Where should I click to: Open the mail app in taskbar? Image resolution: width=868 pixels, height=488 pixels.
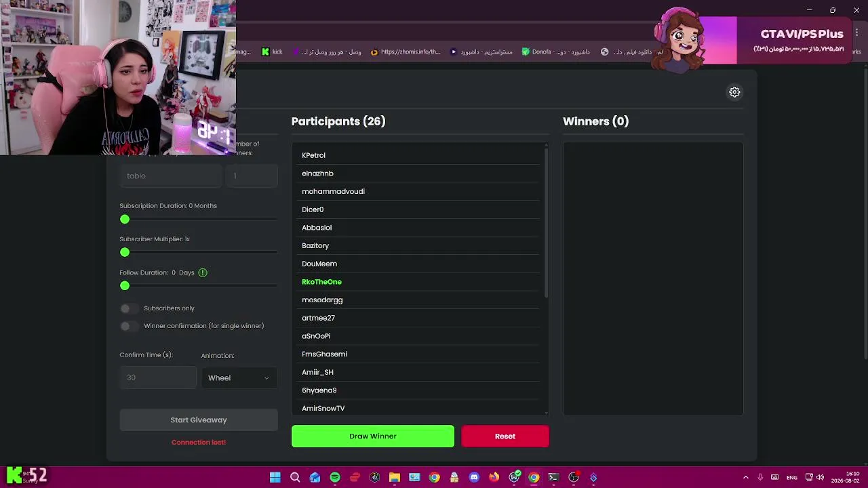(x=315, y=477)
